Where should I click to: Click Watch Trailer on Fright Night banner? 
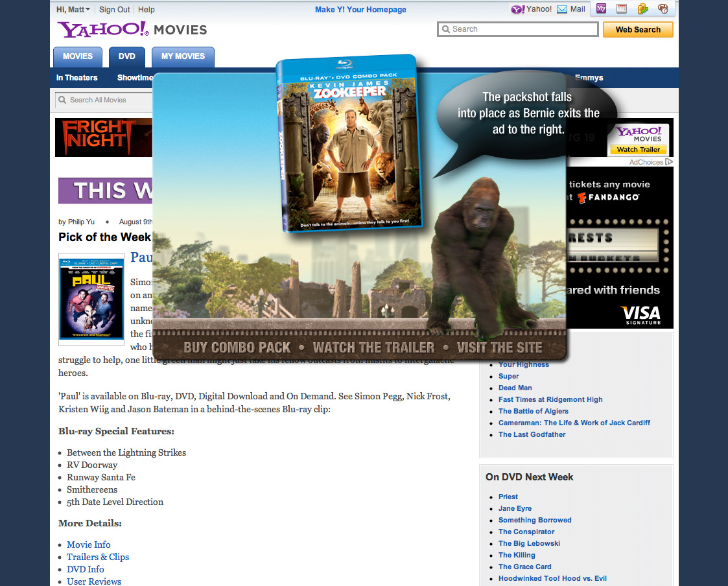(639, 150)
